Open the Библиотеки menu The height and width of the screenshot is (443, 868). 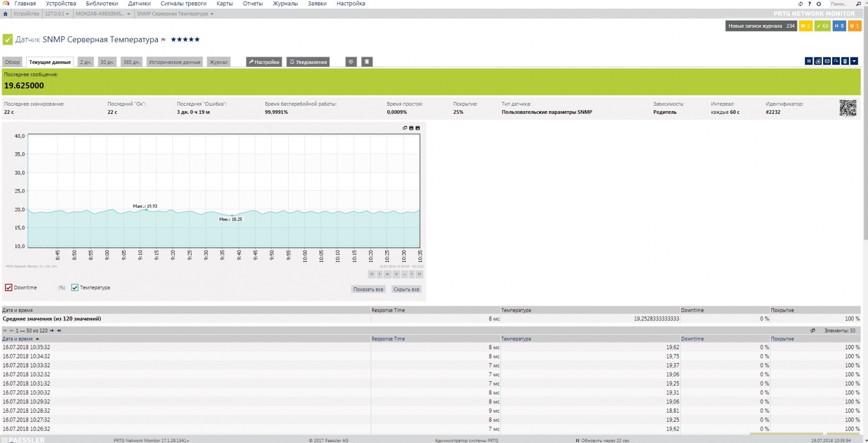click(x=102, y=4)
